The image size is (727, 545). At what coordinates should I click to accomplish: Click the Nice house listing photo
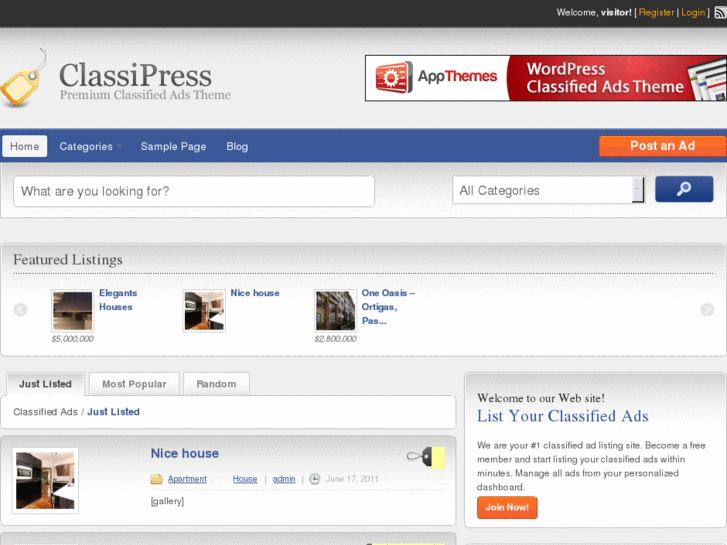point(45,481)
